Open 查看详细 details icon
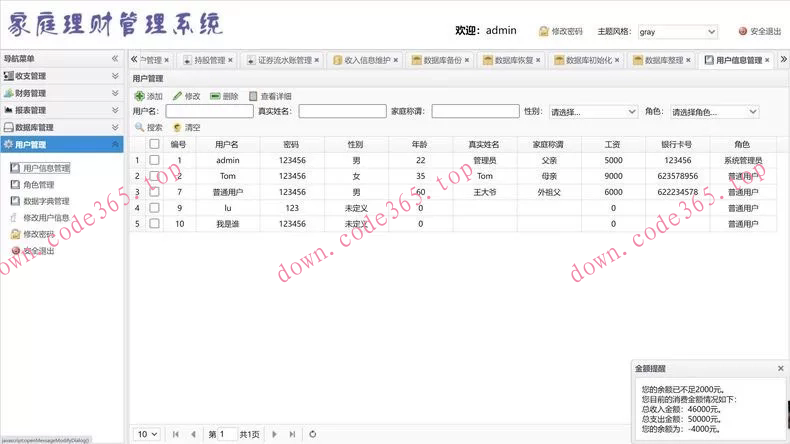This screenshot has width=790, height=444. point(253,96)
